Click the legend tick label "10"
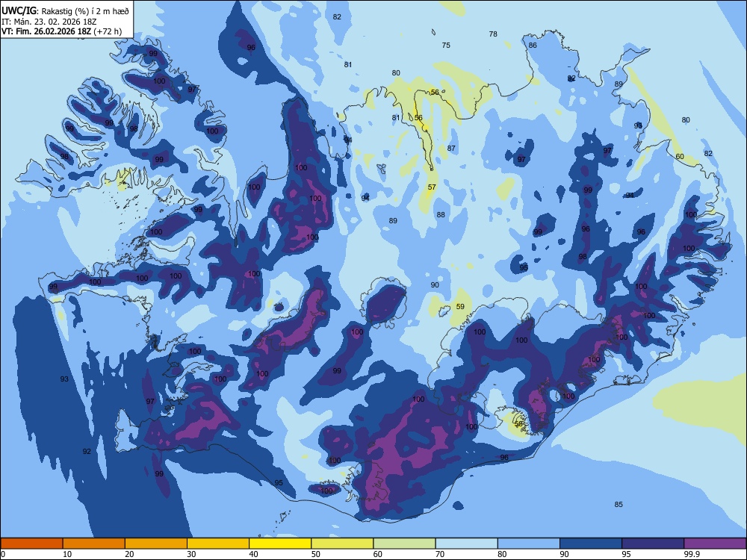 (x=67, y=554)
